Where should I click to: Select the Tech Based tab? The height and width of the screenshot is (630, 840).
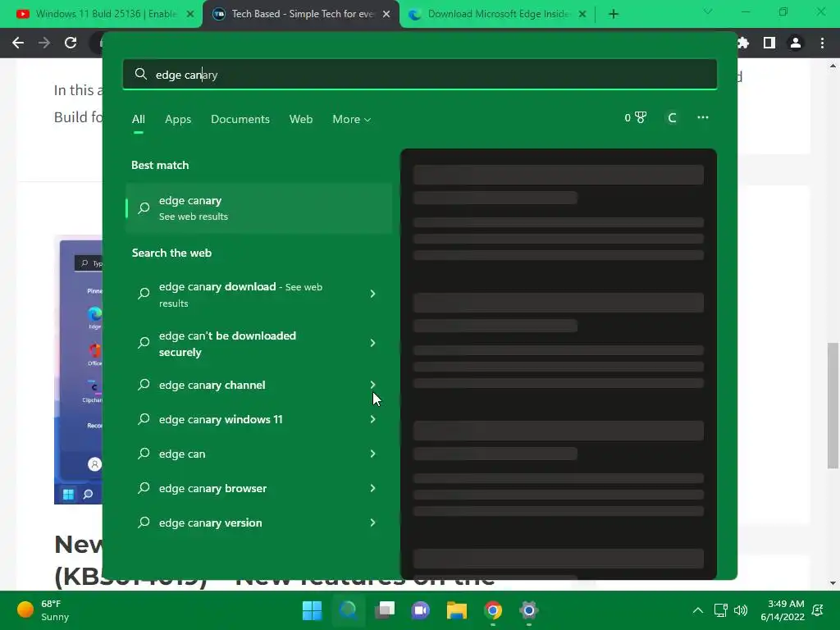[x=300, y=14]
